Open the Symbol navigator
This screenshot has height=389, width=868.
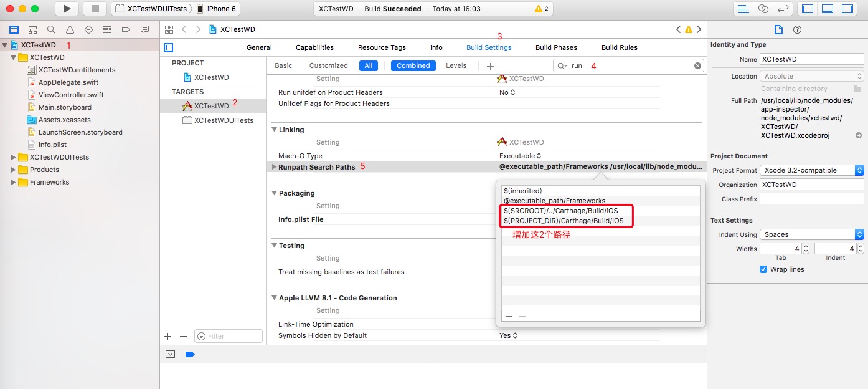[x=32, y=29]
